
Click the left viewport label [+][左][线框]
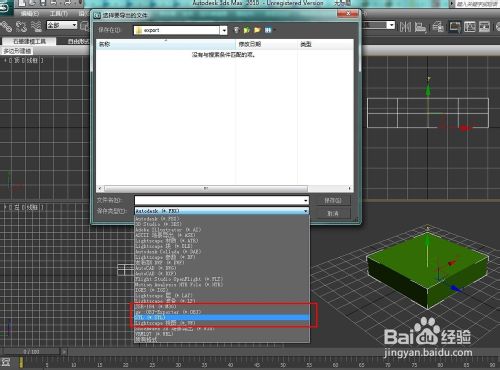click(24, 207)
